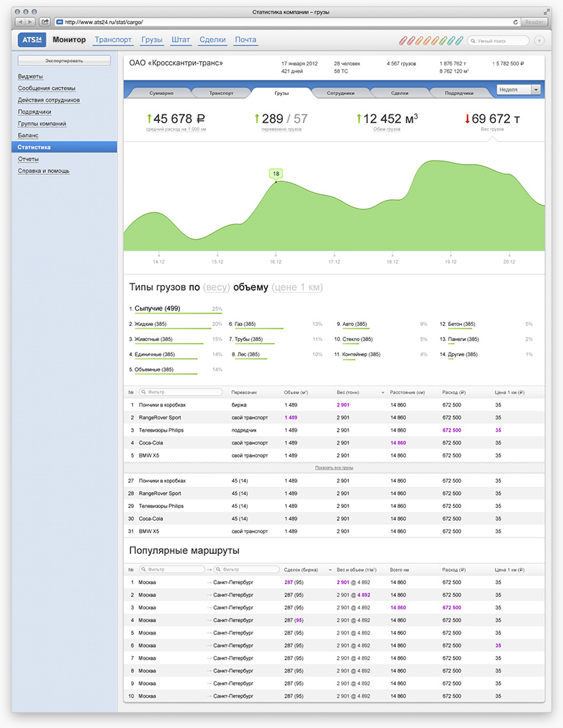Select the Сыпучие (499) cargo type
The width and height of the screenshot is (563, 728).
click(x=157, y=309)
